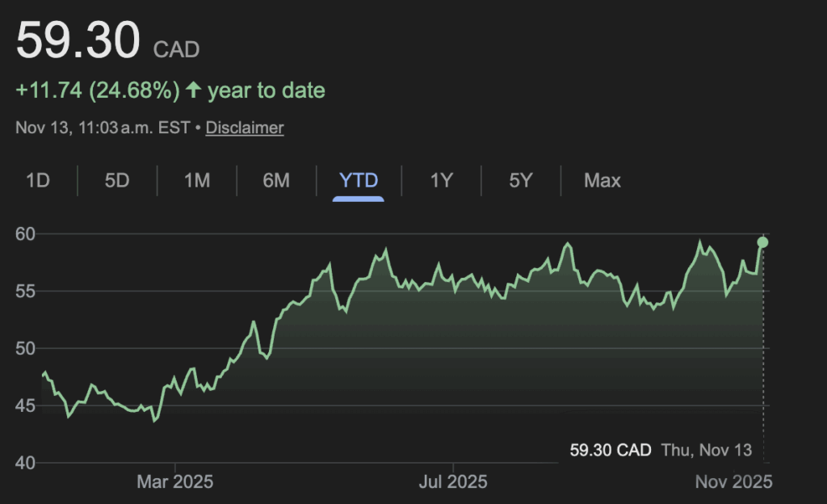Click the +11.74 (24.68%) change text

click(98, 90)
